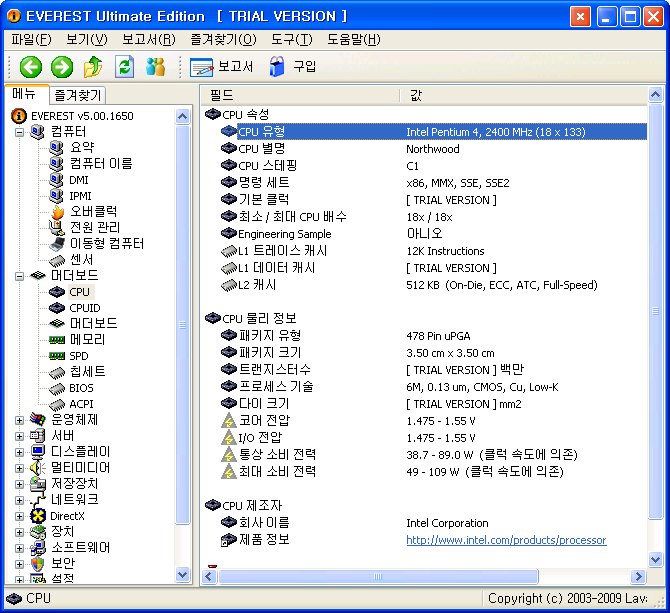Click the 멀티미디어 speaker icon
The image size is (670, 613).
38,468
